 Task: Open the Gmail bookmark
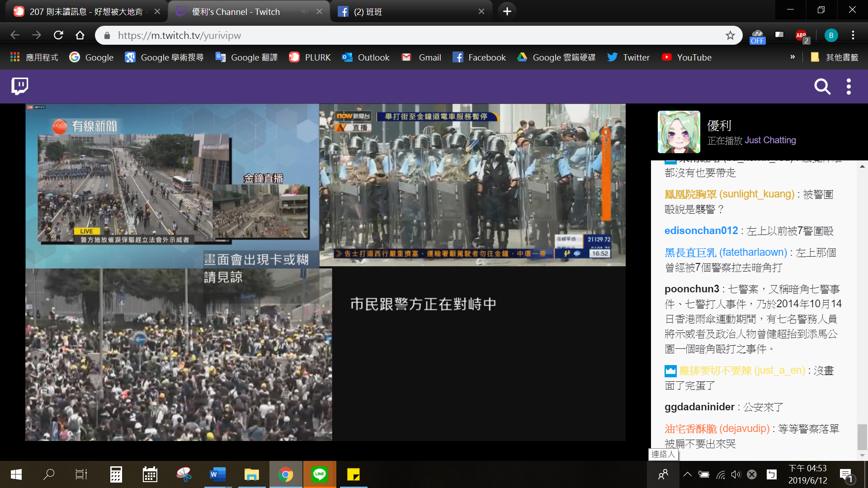(x=421, y=57)
